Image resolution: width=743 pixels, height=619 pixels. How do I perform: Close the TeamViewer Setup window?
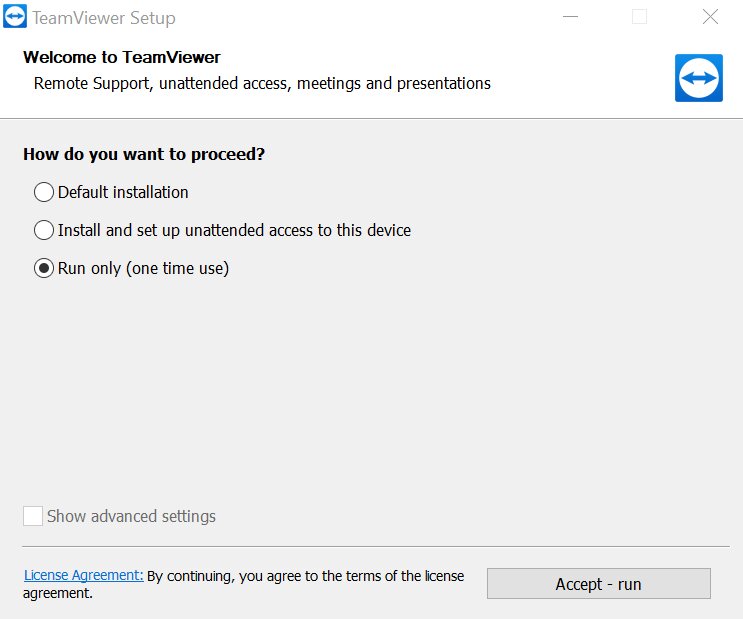click(x=710, y=17)
